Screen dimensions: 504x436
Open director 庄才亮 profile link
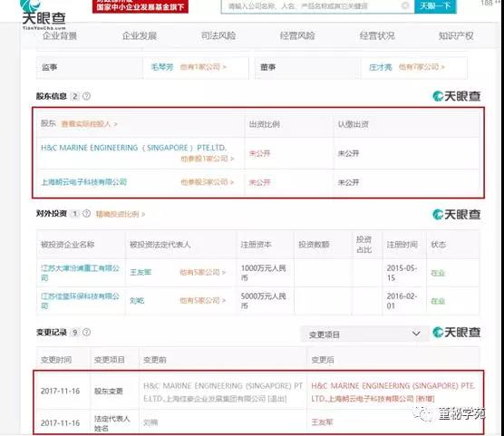pyautogui.click(x=381, y=67)
